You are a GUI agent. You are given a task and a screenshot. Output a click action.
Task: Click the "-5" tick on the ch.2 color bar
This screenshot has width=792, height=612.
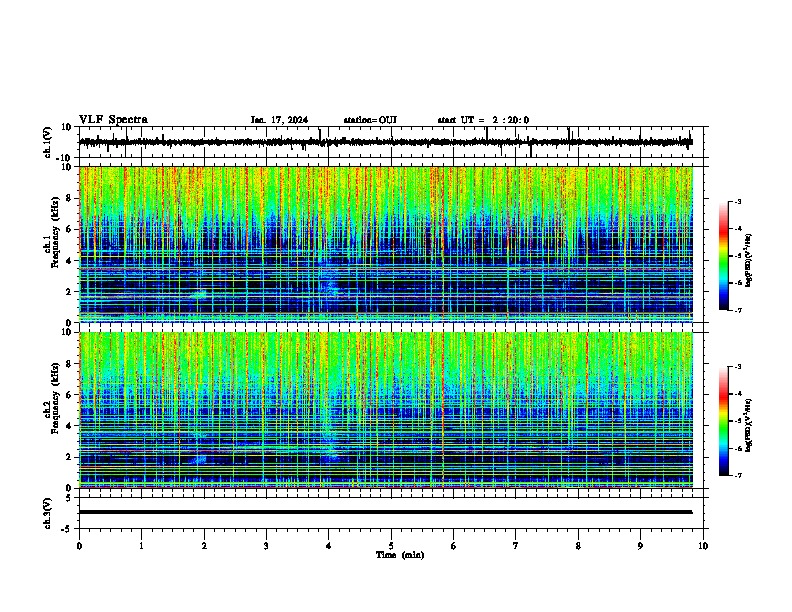[737, 421]
